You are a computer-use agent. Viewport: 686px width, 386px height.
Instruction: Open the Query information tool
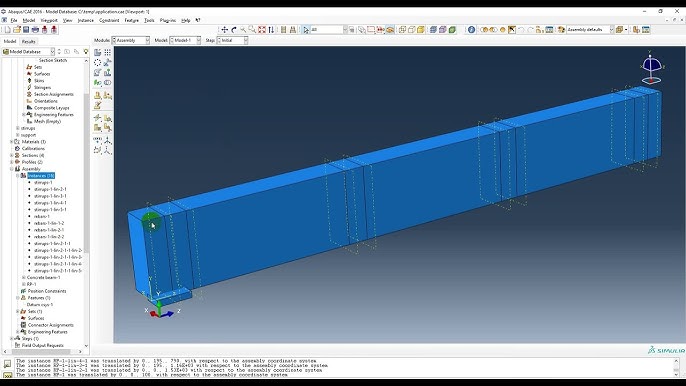coord(471,30)
